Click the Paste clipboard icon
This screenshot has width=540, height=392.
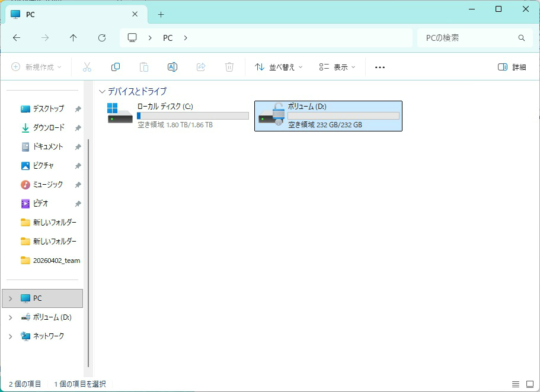(x=144, y=67)
